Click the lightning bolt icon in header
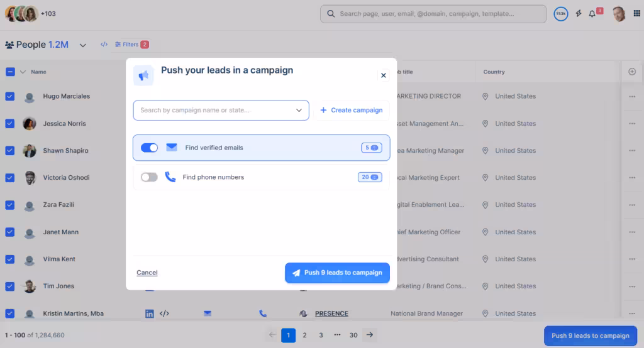 [x=579, y=14]
